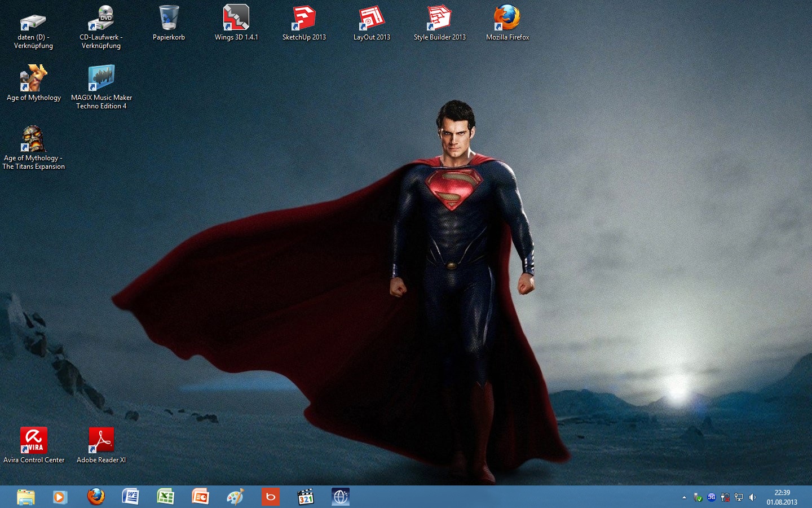Select the LayOut 2013 desktop icon

tap(372, 19)
